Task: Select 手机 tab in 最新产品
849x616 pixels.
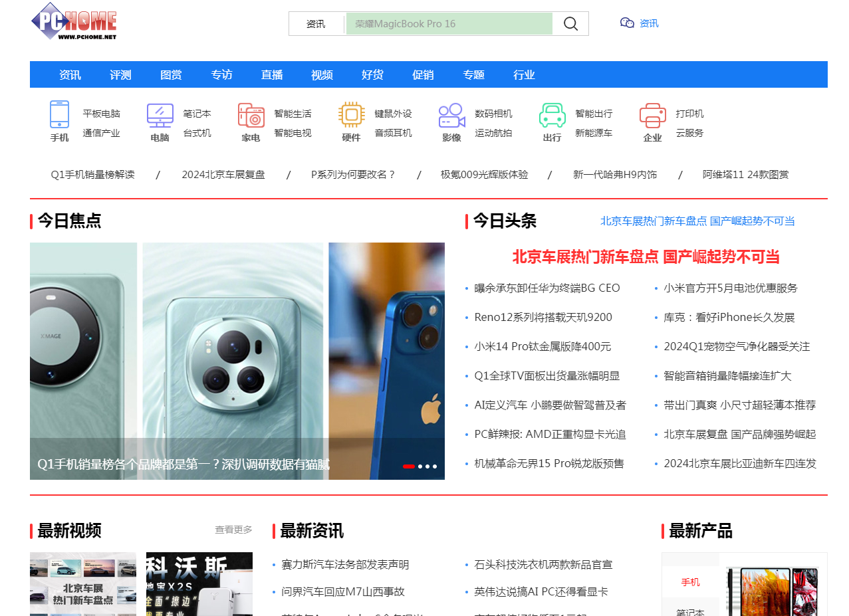Action: [x=690, y=582]
